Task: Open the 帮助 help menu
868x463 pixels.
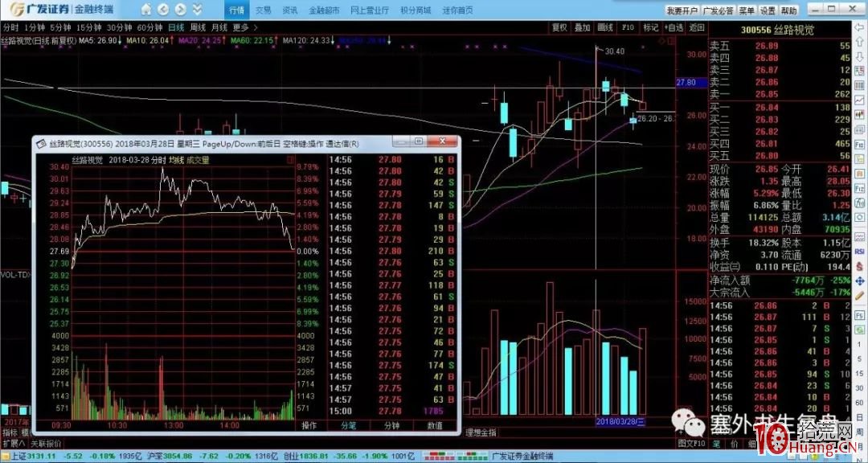Action: click(x=789, y=10)
